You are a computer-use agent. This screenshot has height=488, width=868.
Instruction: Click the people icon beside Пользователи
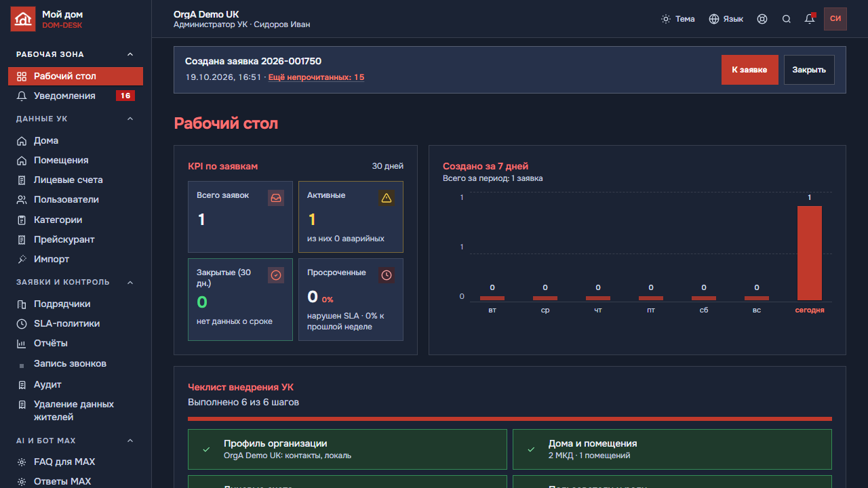[x=22, y=200]
